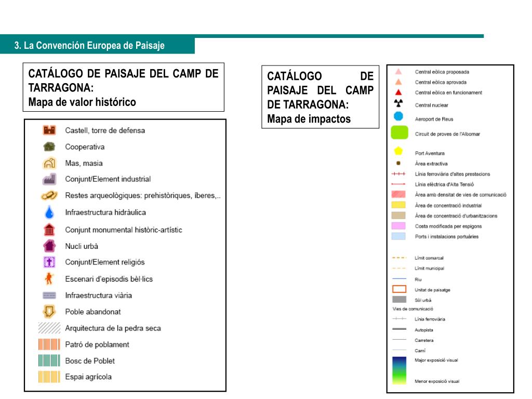Select the 'Central nuclear' label

pyautogui.click(x=432, y=105)
